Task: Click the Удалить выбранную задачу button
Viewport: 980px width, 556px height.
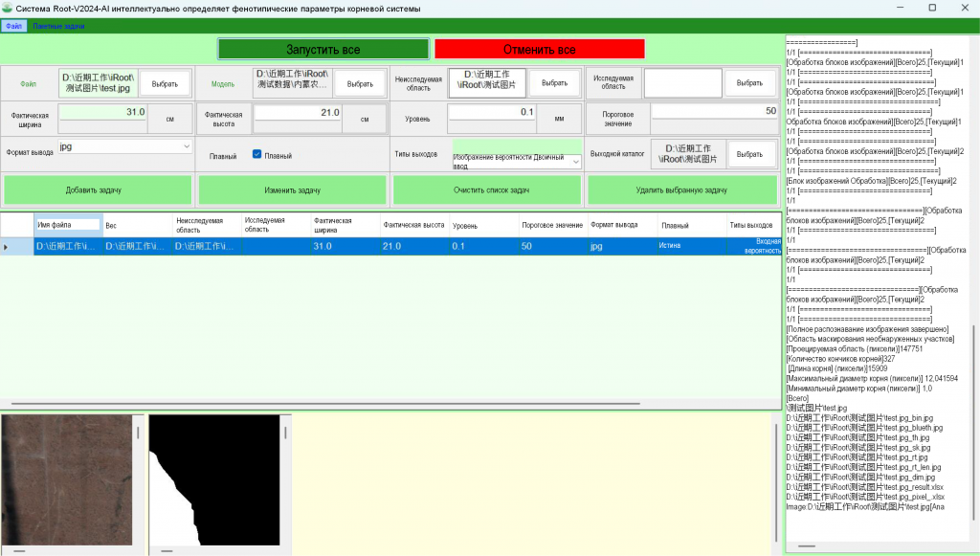Action: (x=681, y=189)
